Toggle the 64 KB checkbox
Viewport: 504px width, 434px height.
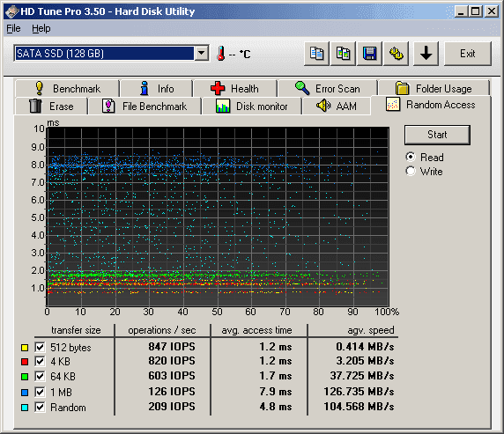point(40,376)
